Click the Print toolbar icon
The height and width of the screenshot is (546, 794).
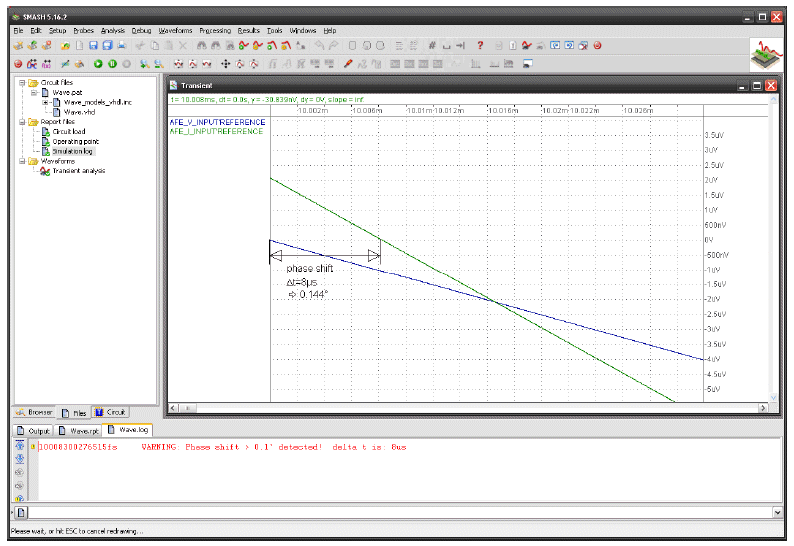tap(122, 46)
